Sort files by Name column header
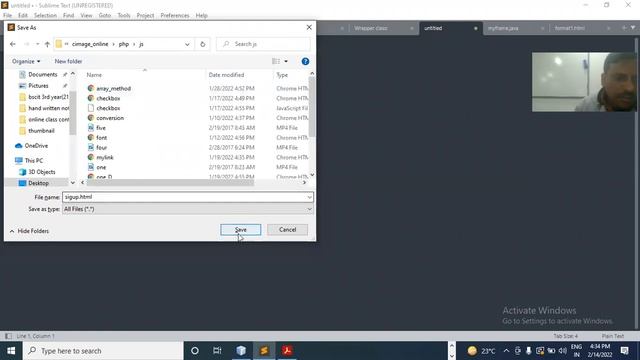 (x=94, y=75)
